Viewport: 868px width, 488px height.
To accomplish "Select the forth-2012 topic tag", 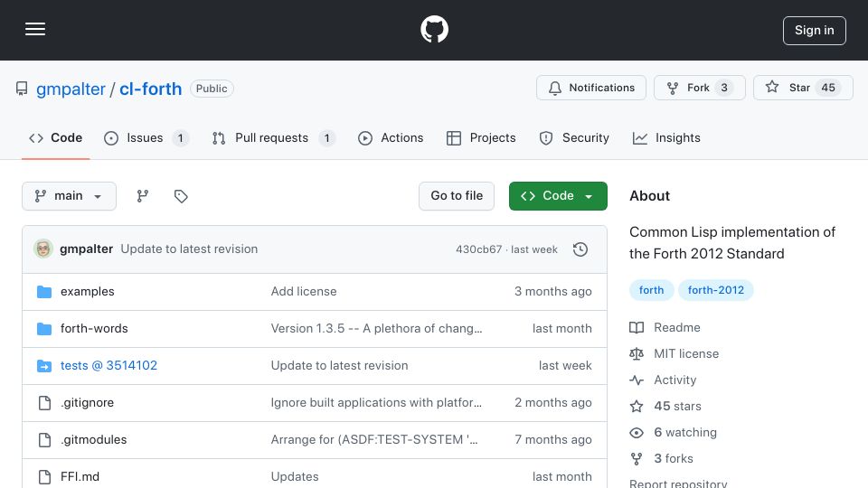I will click(x=716, y=290).
